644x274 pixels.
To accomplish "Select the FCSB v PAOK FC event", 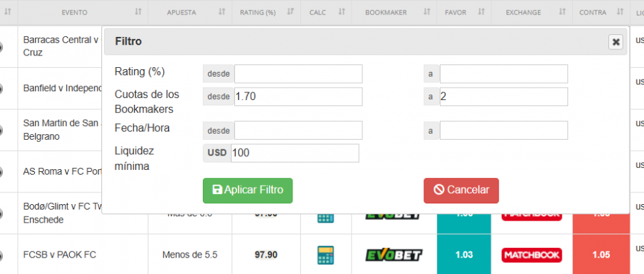I will 60,255.
